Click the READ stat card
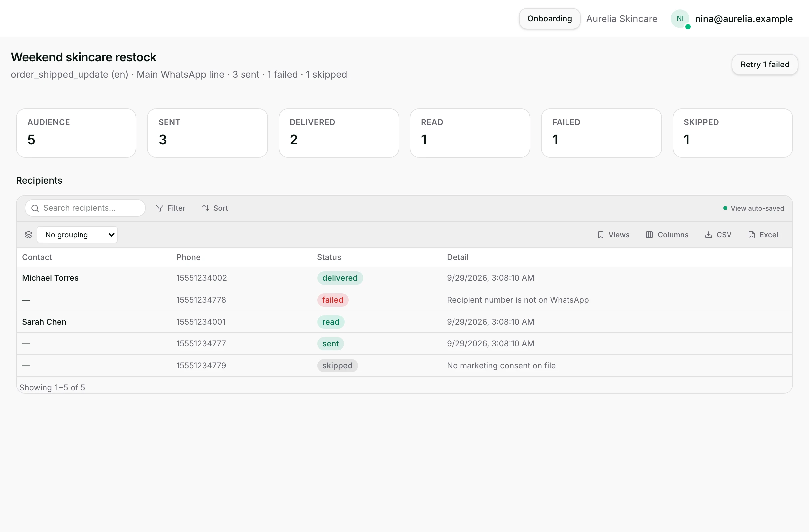The width and height of the screenshot is (809, 532). click(x=470, y=133)
